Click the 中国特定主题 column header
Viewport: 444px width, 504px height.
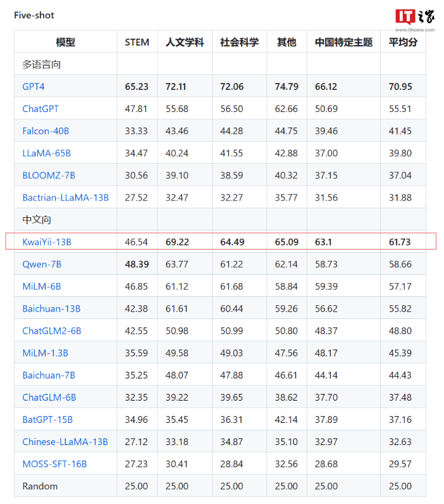pos(344,42)
